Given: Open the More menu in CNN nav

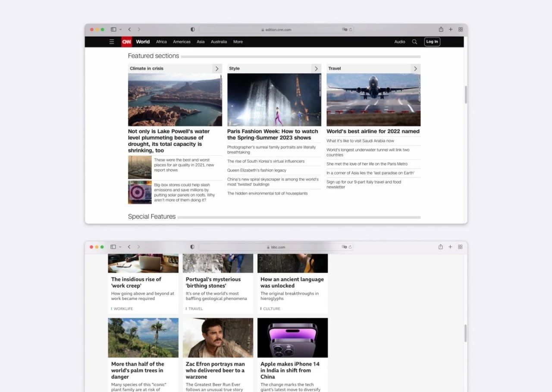Looking at the screenshot, I should [x=238, y=42].
